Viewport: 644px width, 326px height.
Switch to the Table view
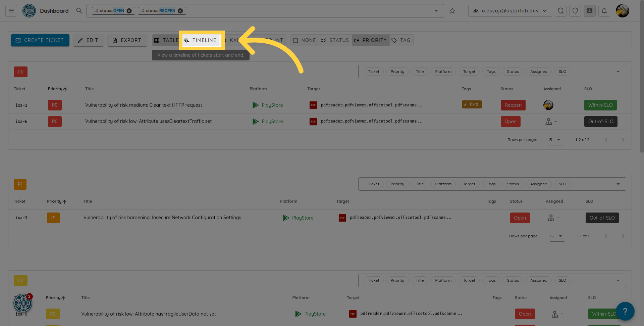166,40
